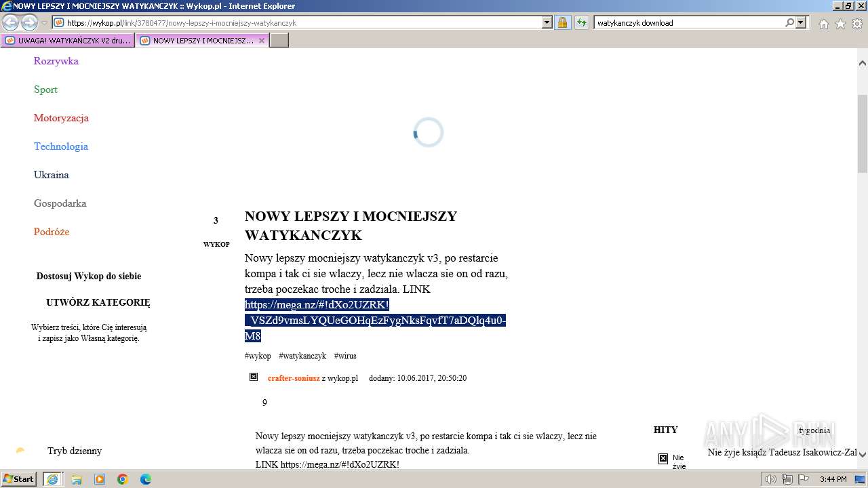
Task: Click the dodany: 10.06.2017 date text
Action: tap(418, 378)
